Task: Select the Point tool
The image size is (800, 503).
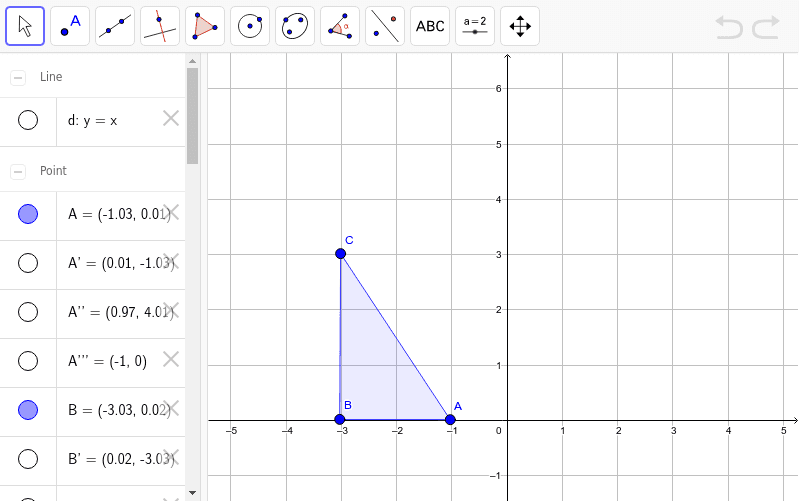Action: click(70, 26)
